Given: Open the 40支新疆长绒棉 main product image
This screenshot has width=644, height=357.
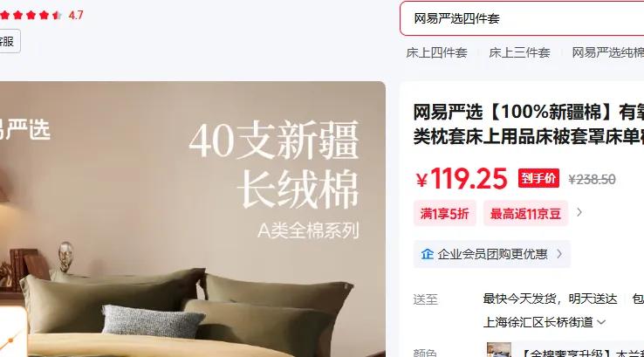Looking at the screenshot, I should (193, 219).
